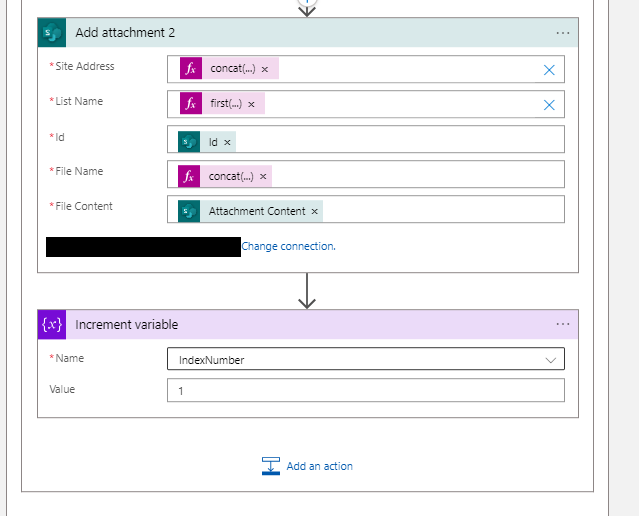
Task: Open Increment variable ellipsis menu
Action: pyautogui.click(x=563, y=324)
